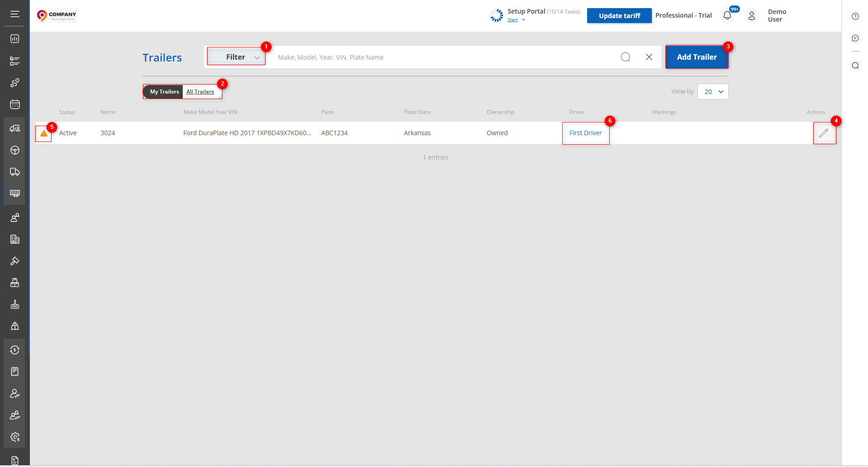Screen dimensions: 868x467
Task: Open the calendar icon in sidebar
Action: pos(15,105)
